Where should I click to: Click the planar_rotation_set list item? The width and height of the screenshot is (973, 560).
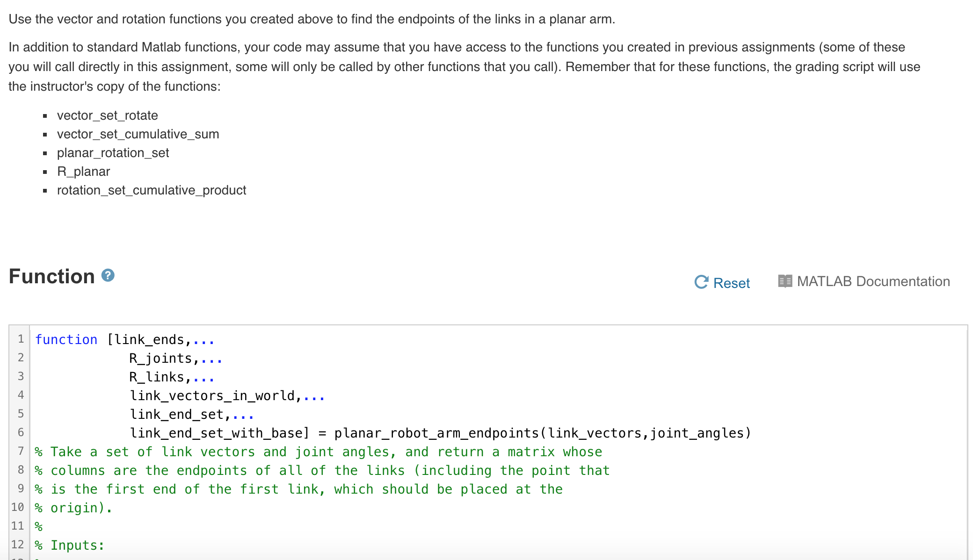113,152
